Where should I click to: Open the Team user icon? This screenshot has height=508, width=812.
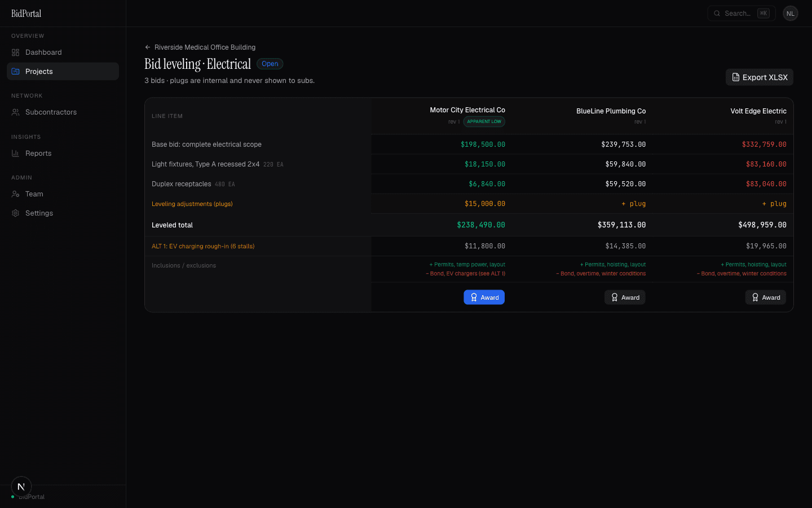[16, 194]
